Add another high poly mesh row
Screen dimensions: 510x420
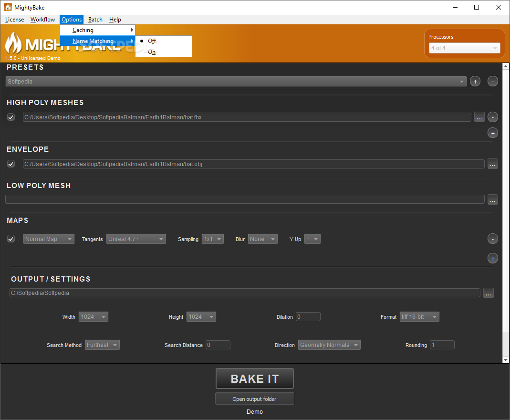point(492,133)
